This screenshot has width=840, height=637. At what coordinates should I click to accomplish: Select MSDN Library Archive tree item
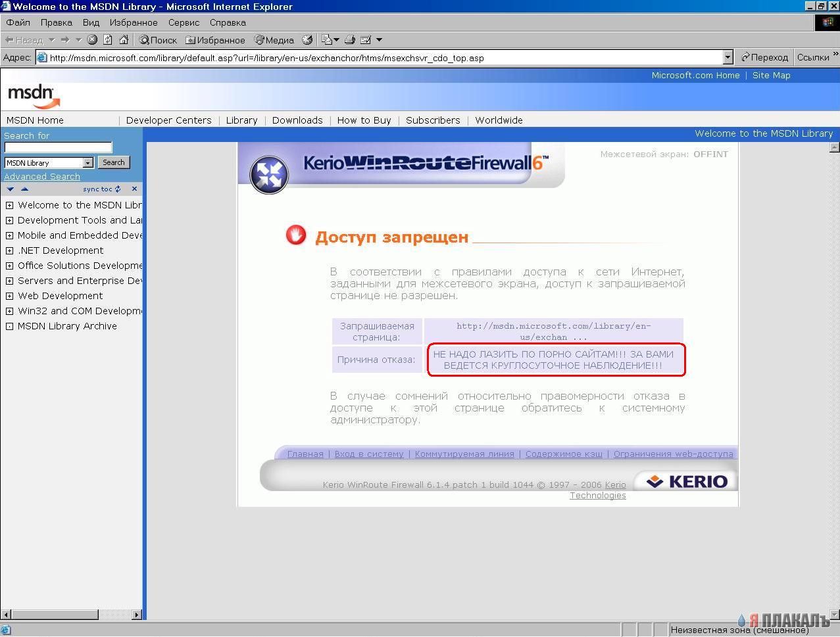click(67, 326)
